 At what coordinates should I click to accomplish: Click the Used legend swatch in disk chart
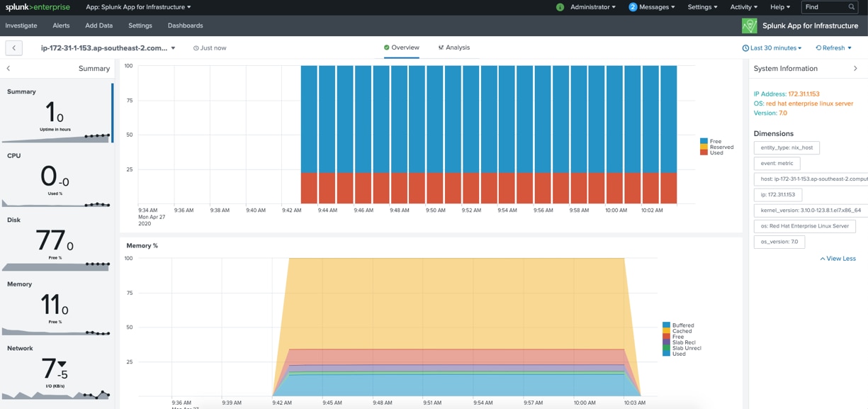click(x=704, y=152)
